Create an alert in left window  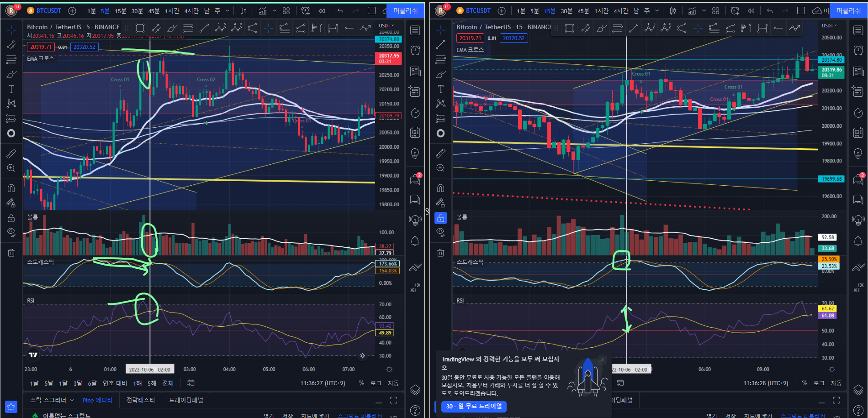[x=305, y=10]
